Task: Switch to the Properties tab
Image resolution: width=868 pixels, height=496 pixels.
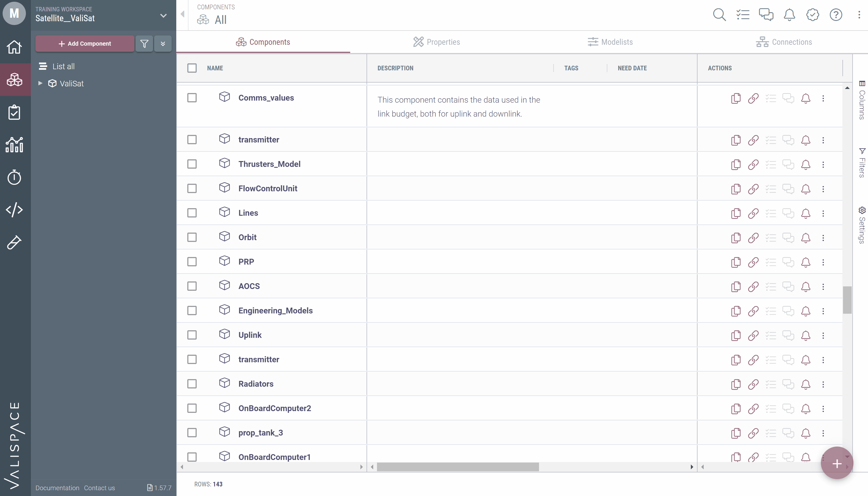Action: [x=437, y=42]
